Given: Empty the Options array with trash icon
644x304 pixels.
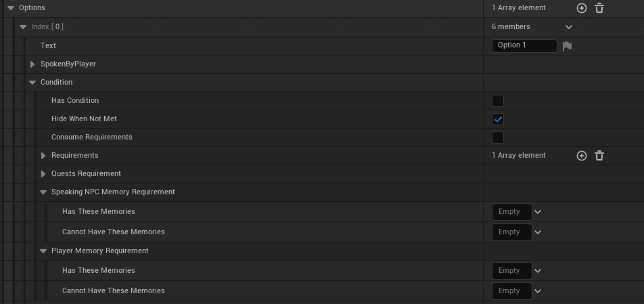Looking at the screenshot, I should (599, 8).
